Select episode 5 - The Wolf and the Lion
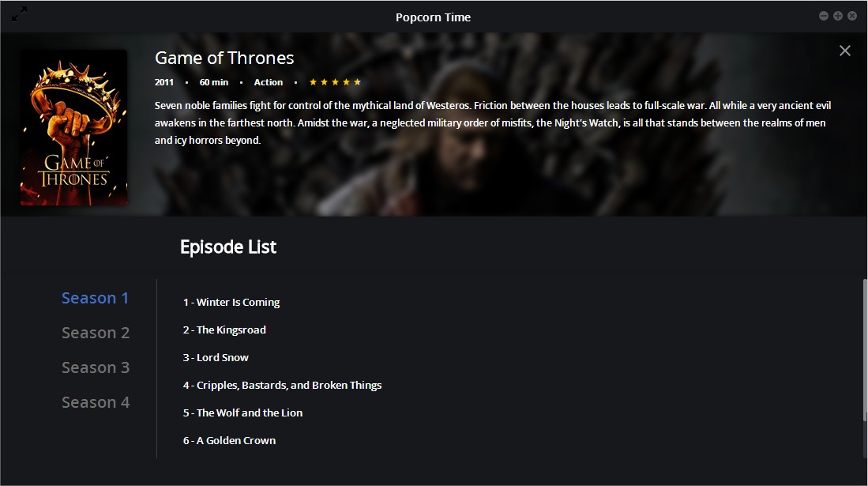The width and height of the screenshot is (868, 486). tap(242, 413)
